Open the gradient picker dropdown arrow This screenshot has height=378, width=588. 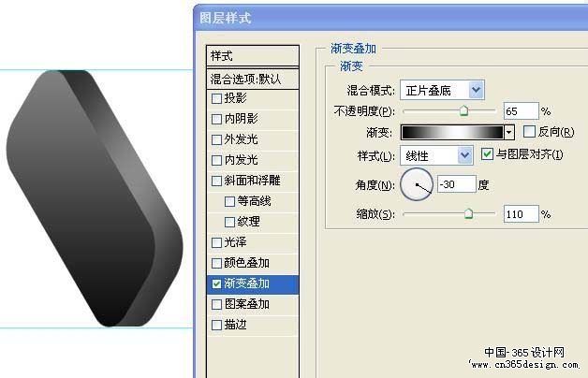[508, 132]
